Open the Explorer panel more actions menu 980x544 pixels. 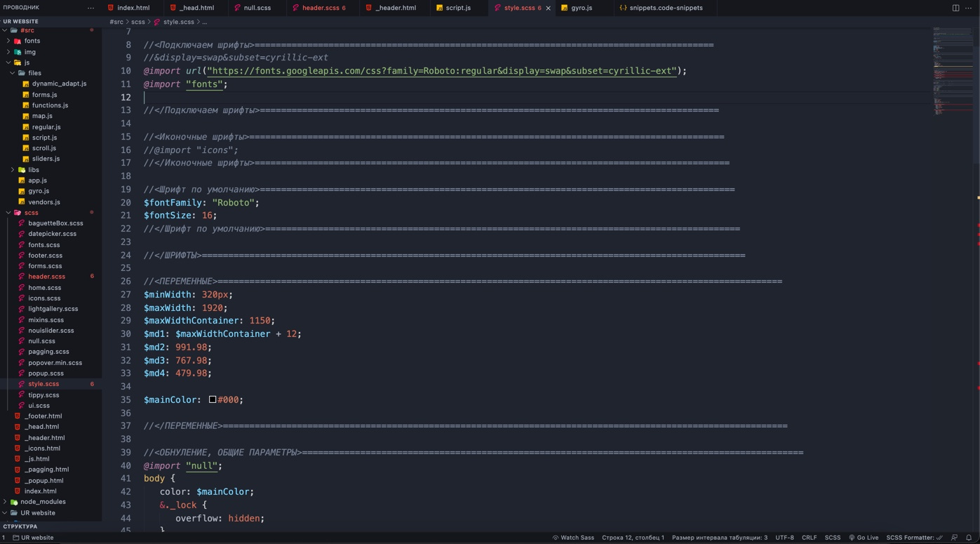tap(90, 8)
